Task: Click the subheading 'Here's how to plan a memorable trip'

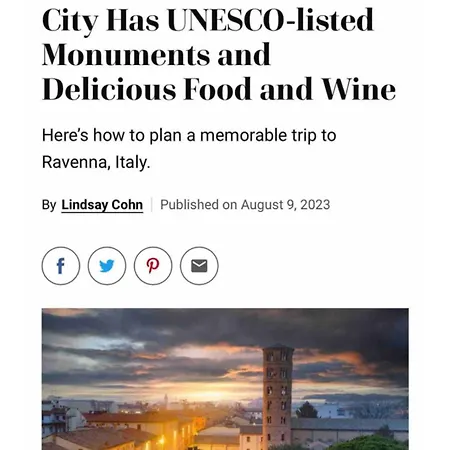Action: tap(189, 135)
